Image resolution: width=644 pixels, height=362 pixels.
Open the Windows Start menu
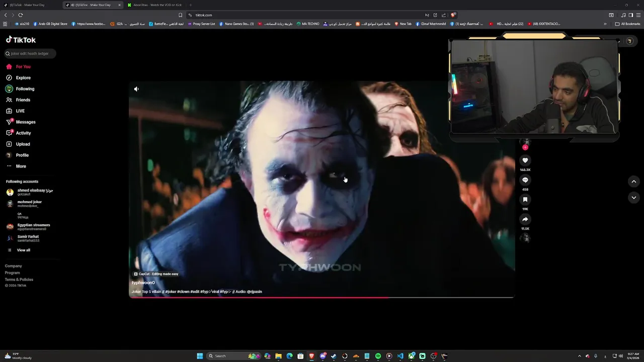[200, 356]
